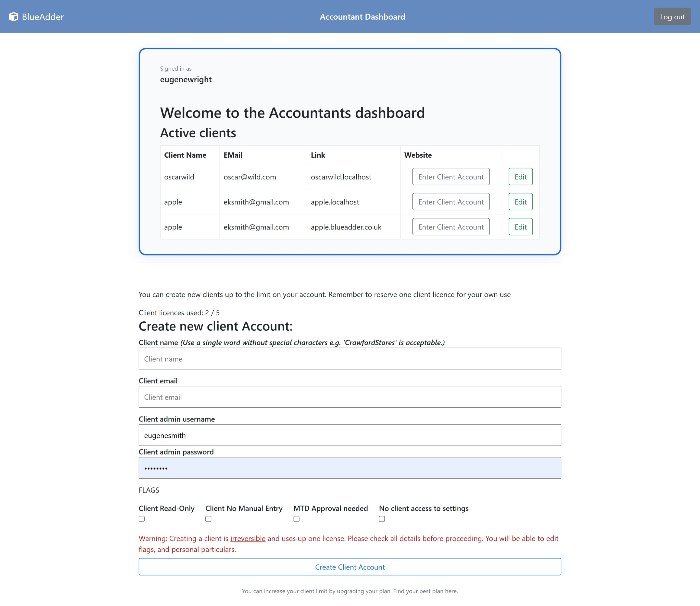Click the Client Name column header
The image size is (700, 606).
tap(190, 155)
